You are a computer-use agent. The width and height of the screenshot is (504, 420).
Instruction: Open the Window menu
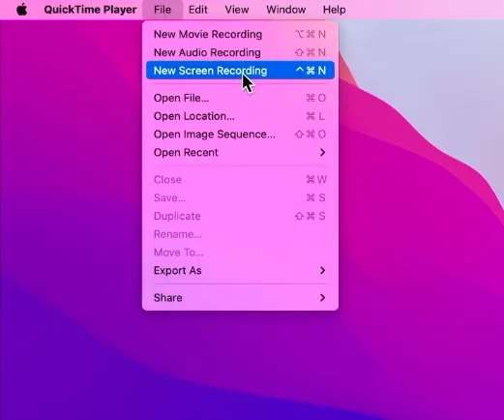pos(286,10)
